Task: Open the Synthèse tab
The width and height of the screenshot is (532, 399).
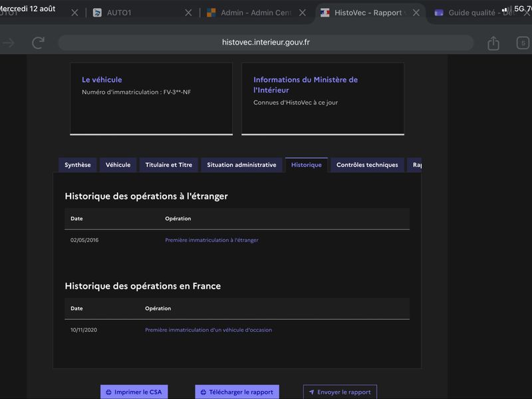Action: click(78, 165)
